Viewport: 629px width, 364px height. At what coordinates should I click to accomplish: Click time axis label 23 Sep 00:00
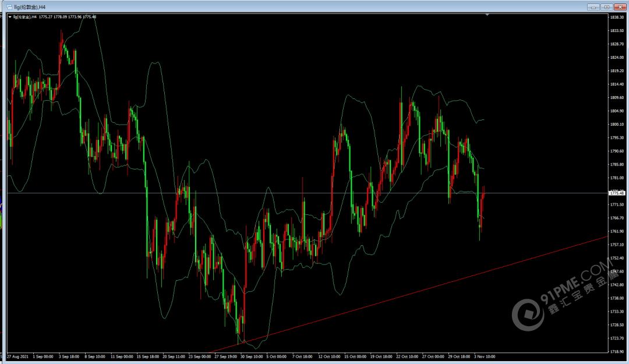[200, 356]
